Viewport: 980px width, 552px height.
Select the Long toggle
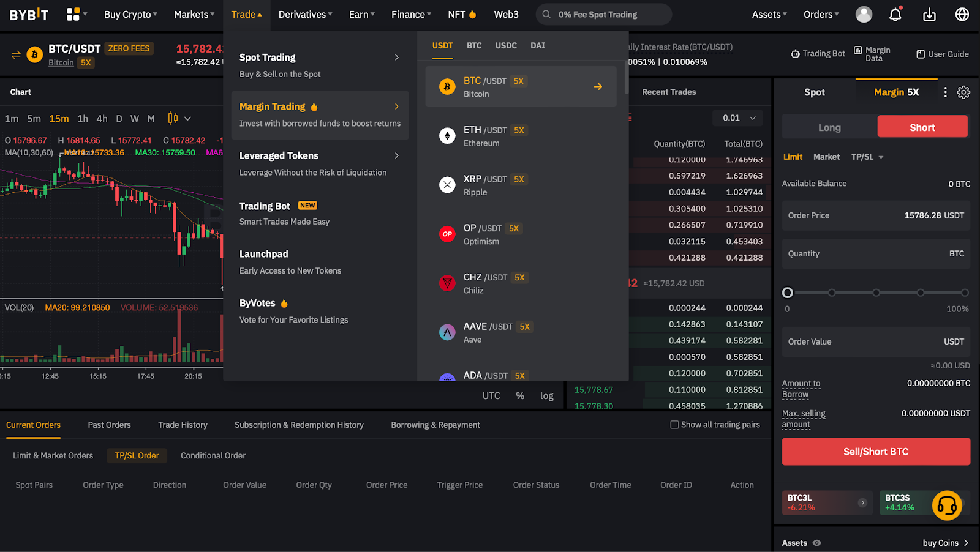pos(829,127)
